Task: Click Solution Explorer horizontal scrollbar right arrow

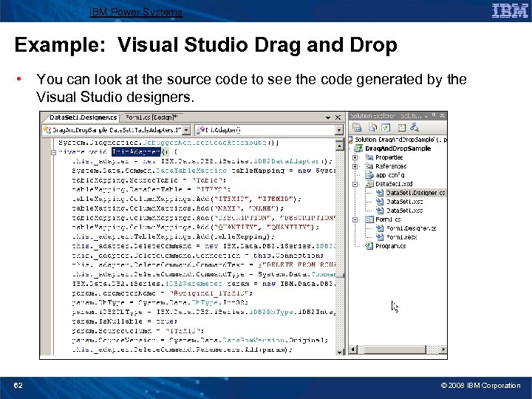Action: [443, 349]
